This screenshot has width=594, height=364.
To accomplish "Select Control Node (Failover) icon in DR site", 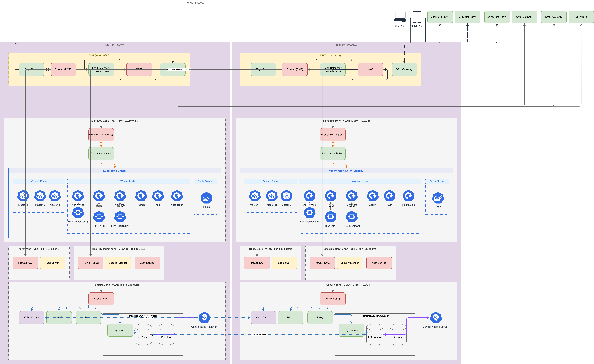I will click(x=436, y=318).
